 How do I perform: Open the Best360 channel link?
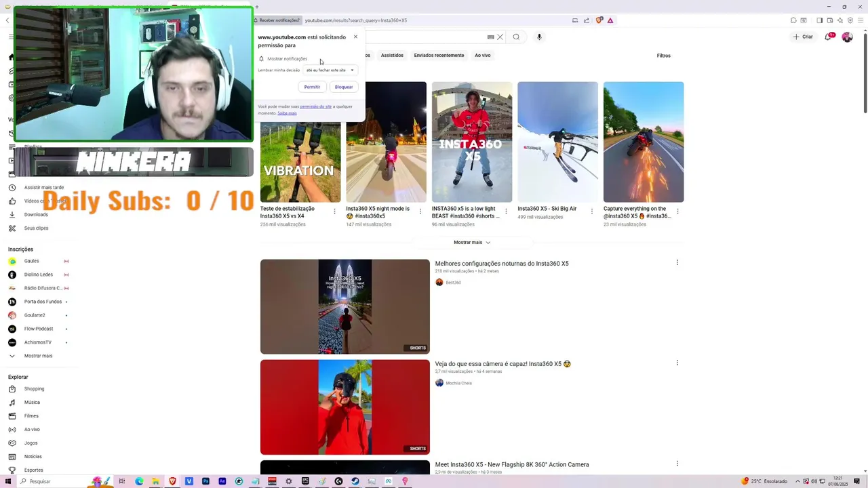point(453,283)
